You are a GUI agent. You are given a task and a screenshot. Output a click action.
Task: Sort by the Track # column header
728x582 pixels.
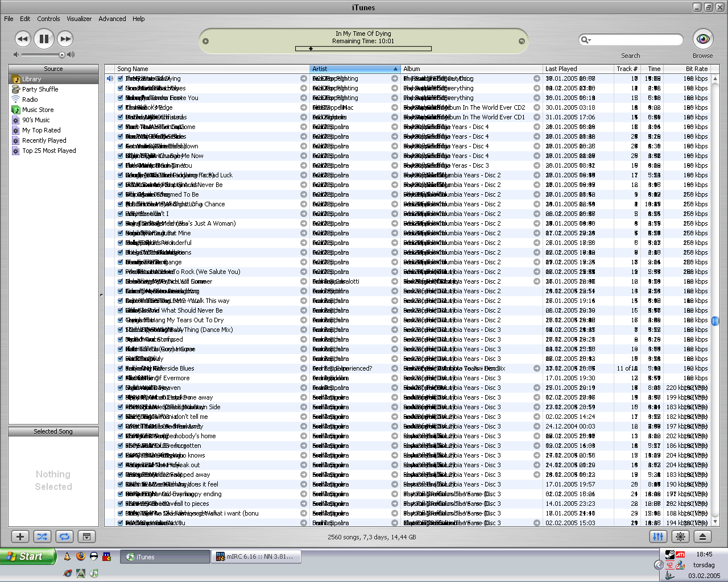(x=627, y=69)
